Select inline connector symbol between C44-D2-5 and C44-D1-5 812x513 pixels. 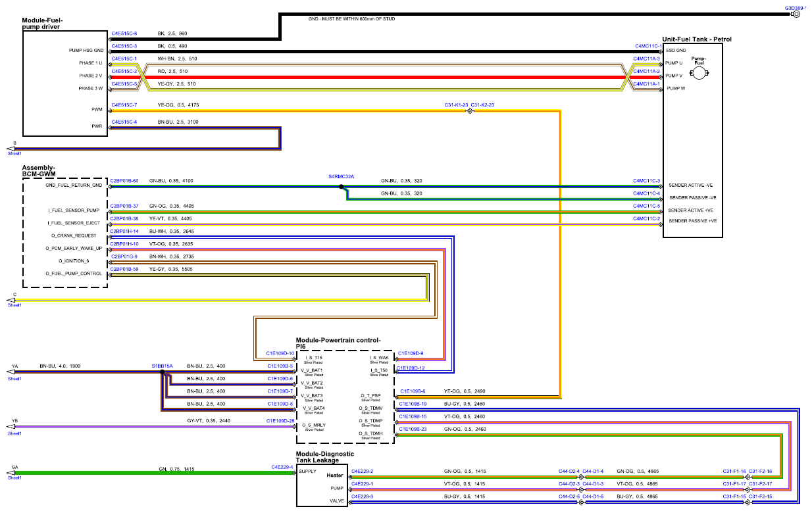[581, 502]
